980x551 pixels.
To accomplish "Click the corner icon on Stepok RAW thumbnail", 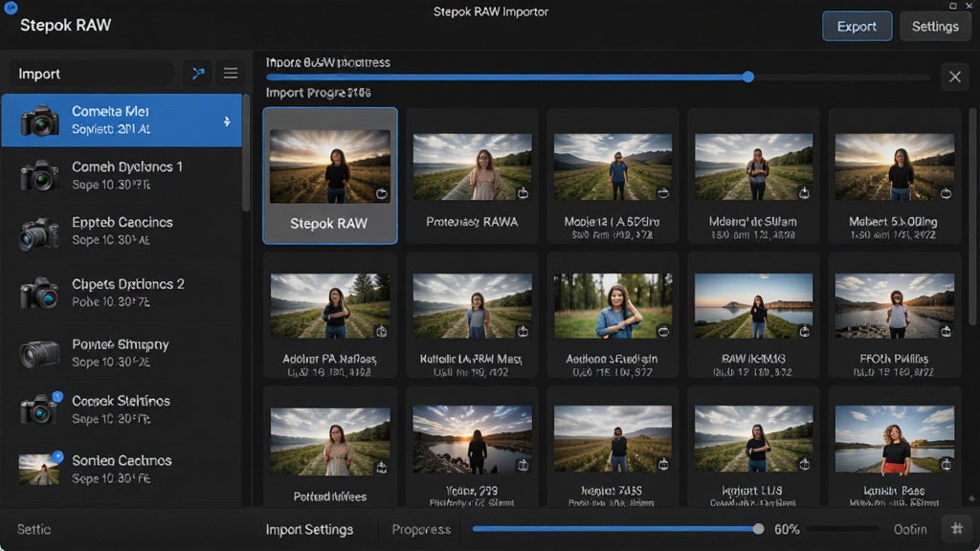I will 381,193.
